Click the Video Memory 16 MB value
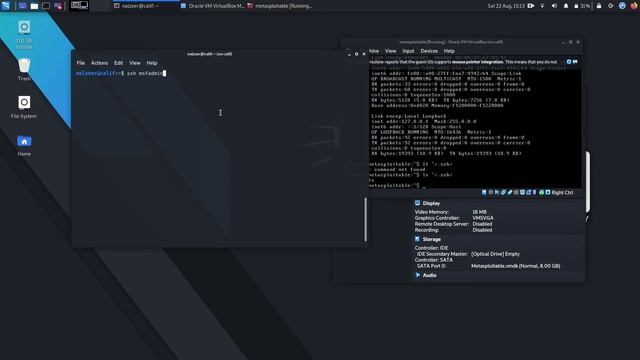 pyautogui.click(x=479, y=212)
